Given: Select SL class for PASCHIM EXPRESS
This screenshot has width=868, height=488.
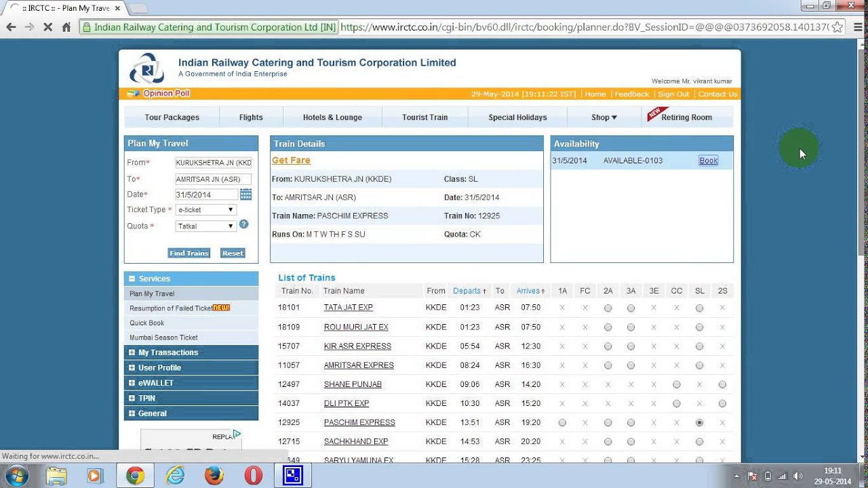Looking at the screenshot, I should (x=699, y=422).
